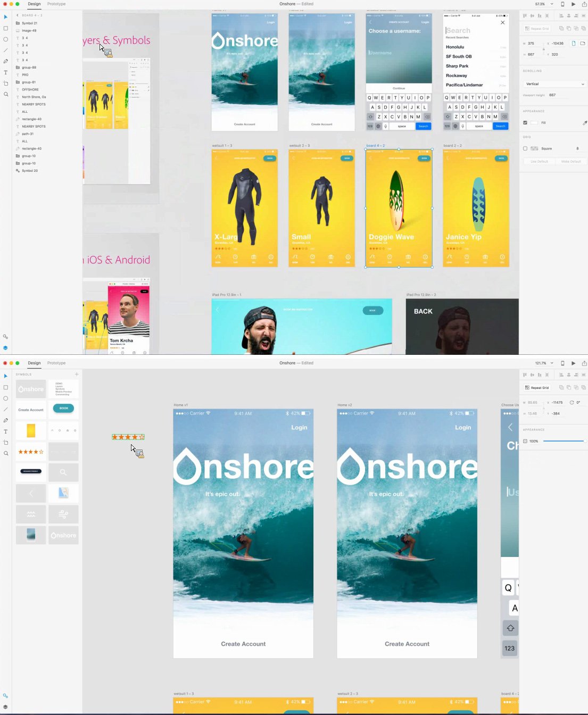
Task: Click eyedropper icon next to Fill
Action: tap(584, 122)
